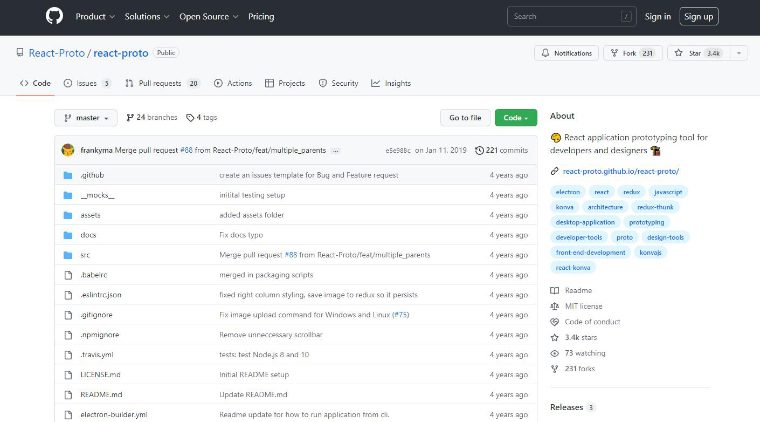Screen dimensions: 760x422
Task: Click the assets folder icon
Action: 68,215
